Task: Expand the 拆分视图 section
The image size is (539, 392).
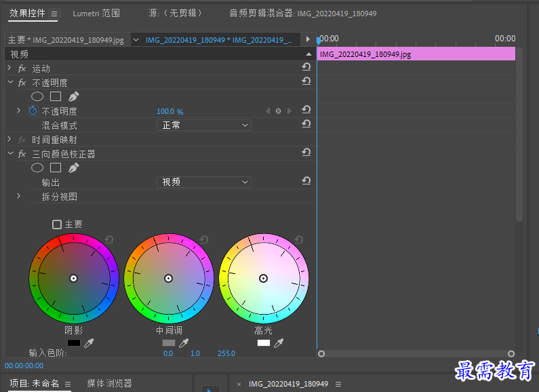Action: [19, 196]
